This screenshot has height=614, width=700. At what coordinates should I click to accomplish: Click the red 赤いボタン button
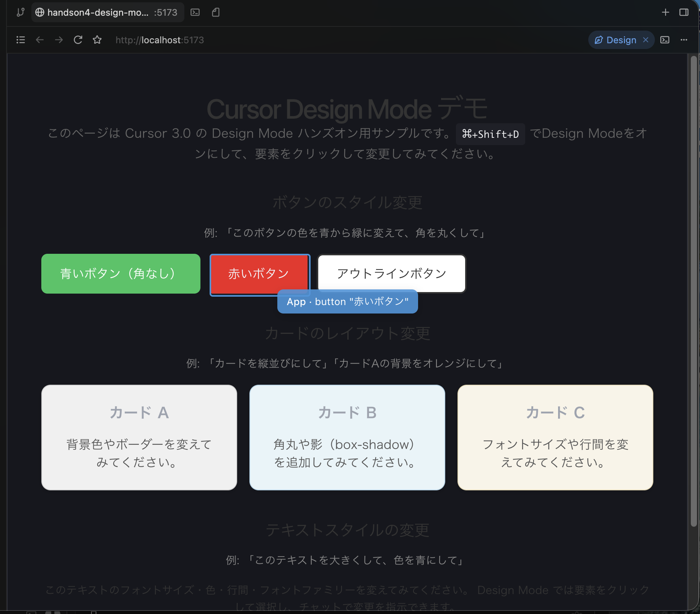tap(260, 274)
